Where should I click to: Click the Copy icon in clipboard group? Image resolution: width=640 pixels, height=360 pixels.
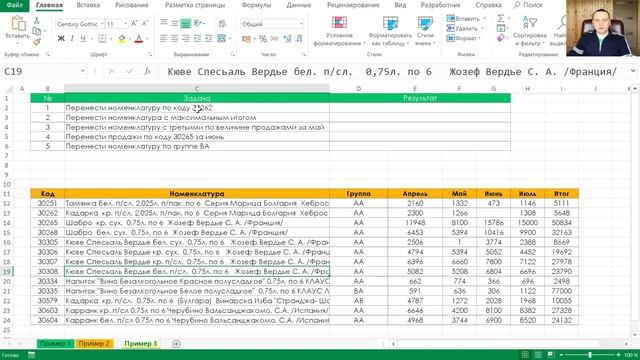(36, 31)
